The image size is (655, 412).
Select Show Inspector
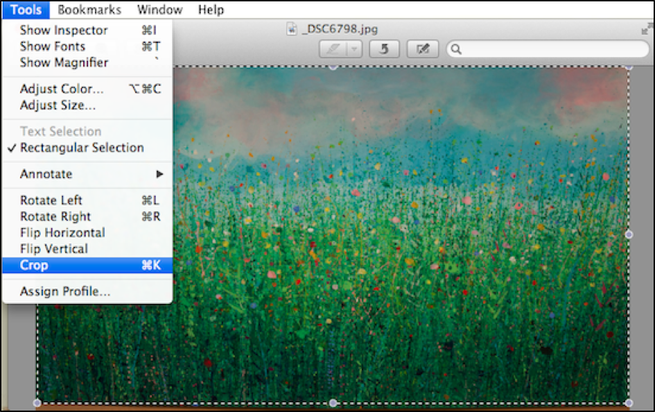(x=87, y=30)
